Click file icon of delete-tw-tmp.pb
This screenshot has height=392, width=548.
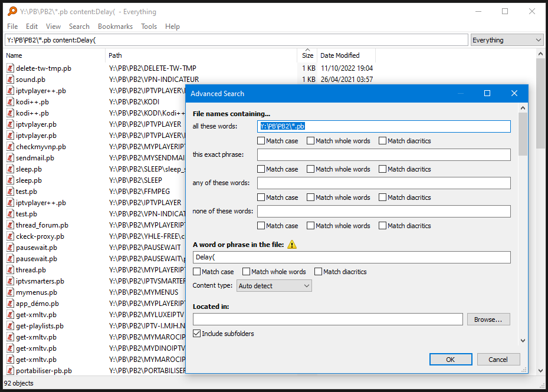11,68
